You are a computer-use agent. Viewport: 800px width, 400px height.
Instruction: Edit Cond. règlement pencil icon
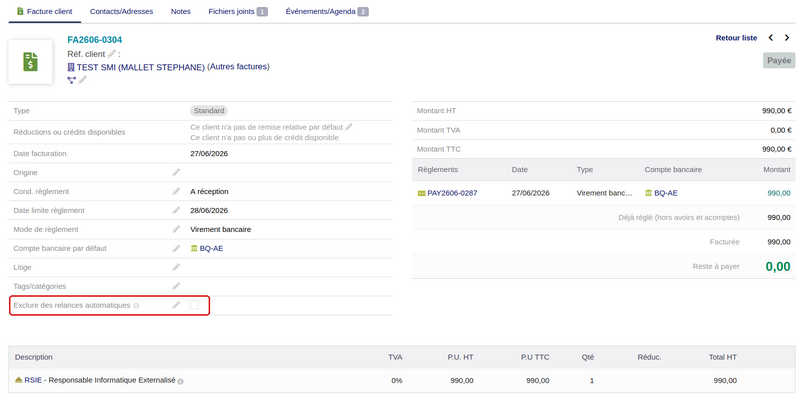[x=176, y=191]
